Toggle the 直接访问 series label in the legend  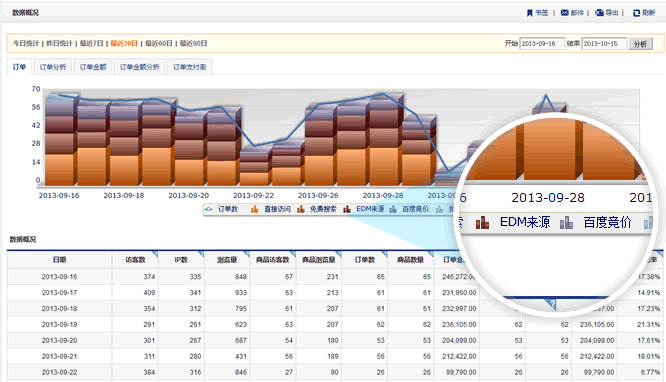click(x=277, y=209)
